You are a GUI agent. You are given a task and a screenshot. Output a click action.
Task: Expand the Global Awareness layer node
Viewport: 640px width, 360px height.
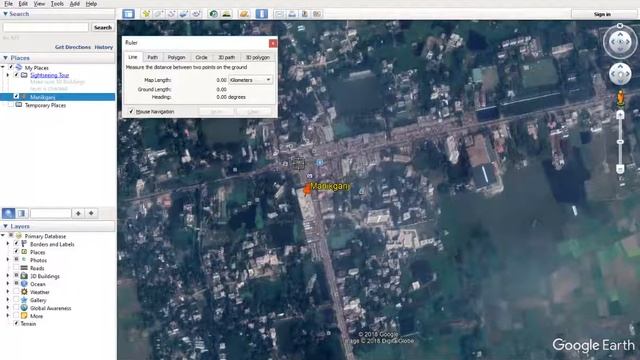8,308
